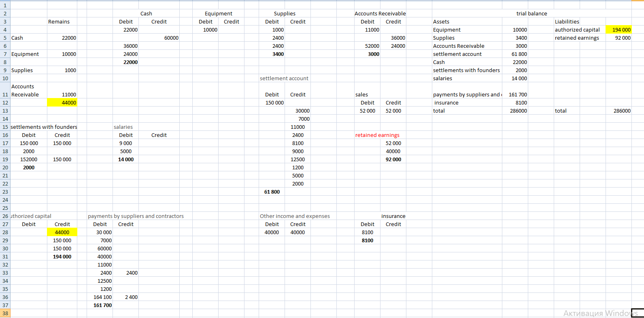Select the 'Assets' header cell
Screen dimensions: 644x318
[x=441, y=22]
